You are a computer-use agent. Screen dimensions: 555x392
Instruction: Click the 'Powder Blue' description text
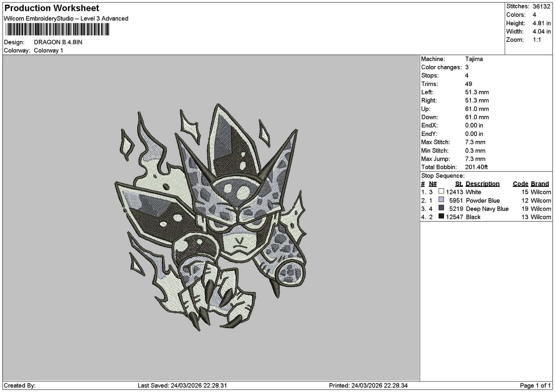click(483, 200)
